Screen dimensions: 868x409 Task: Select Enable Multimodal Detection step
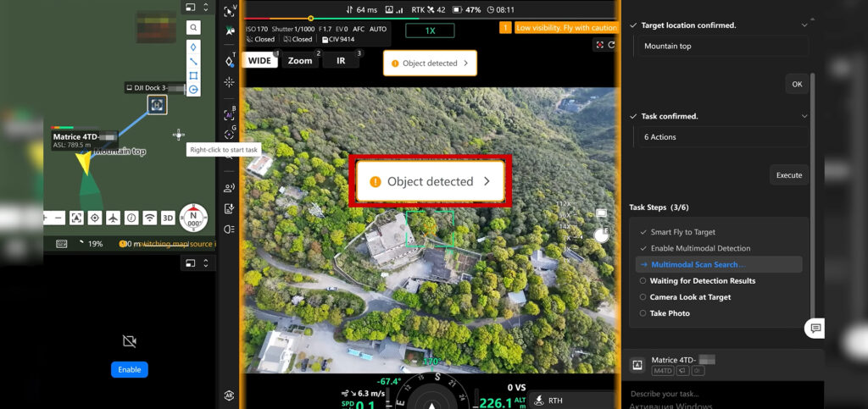[700, 248]
